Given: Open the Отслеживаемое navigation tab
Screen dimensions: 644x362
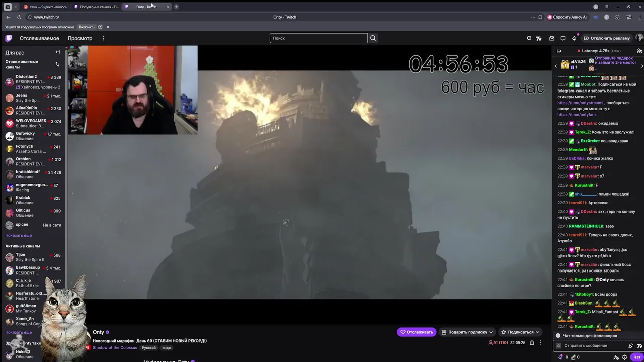Looking at the screenshot, I should (39, 38).
